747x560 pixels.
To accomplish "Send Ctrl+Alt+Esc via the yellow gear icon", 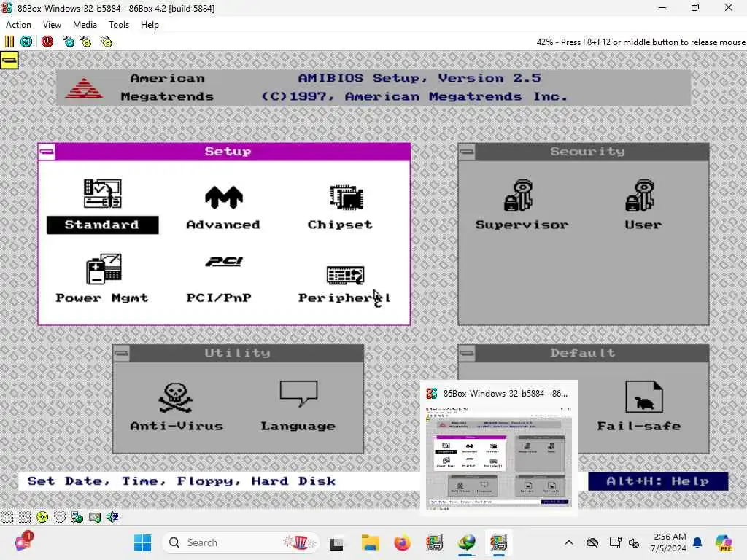I will [x=86, y=42].
